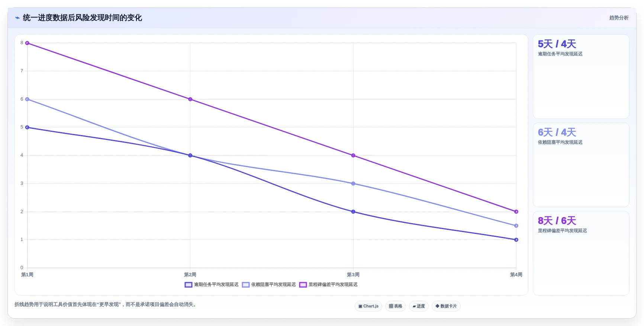The width and height of the screenshot is (644, 326).
Task: Toggle the 逾期任务平均发现延迟 legend item
Action: [x=212, y=285]
